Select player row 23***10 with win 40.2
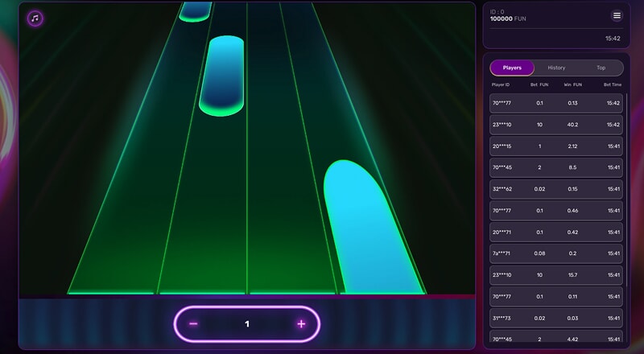 [x=555, y=125]
